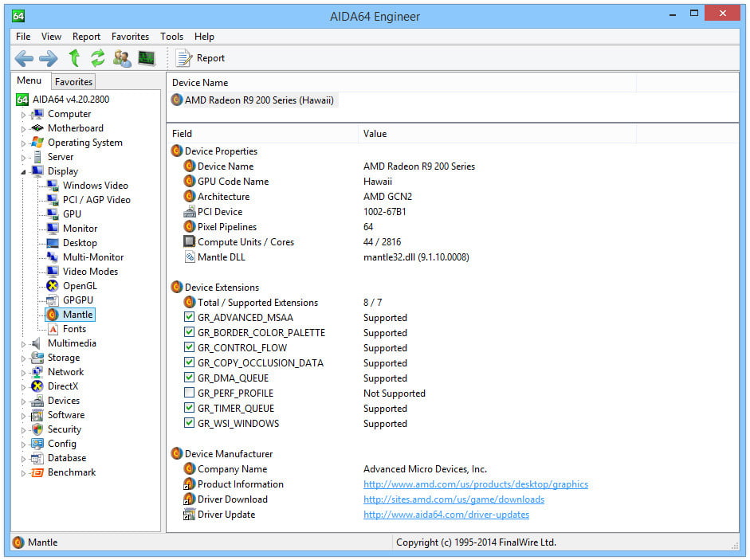Open the Report wizard toolbar icon
750x560 pixels.
184,58
